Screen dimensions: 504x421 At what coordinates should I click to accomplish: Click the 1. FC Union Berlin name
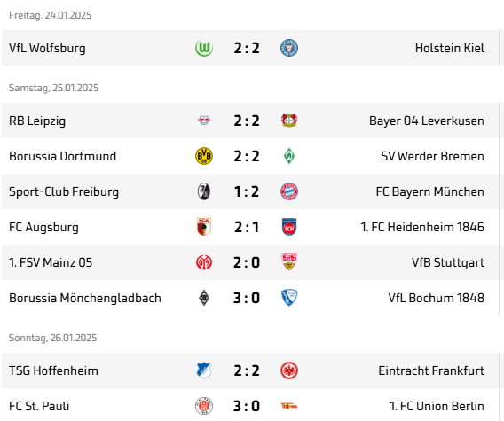(x=437, y=406)
